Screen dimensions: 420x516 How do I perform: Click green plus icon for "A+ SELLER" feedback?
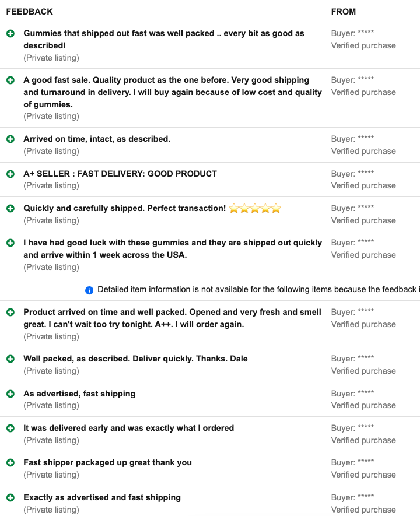pos(10,174)
